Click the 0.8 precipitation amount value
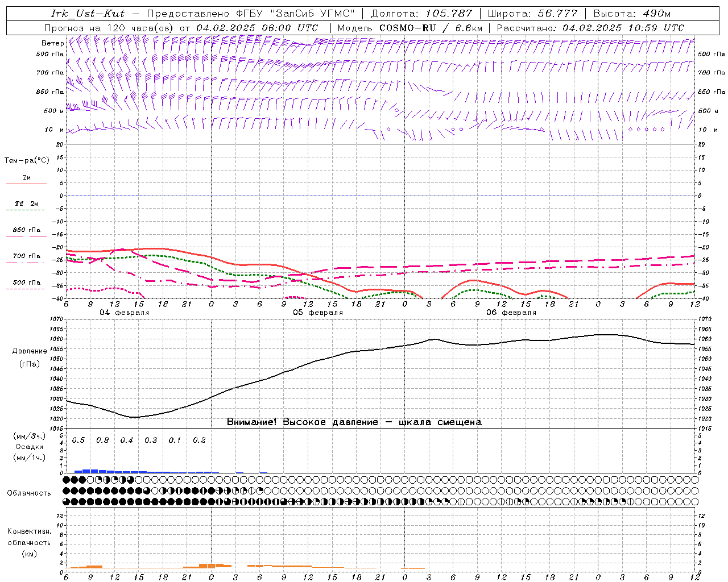This screenshot has width=728, height=582. (102, 440)
